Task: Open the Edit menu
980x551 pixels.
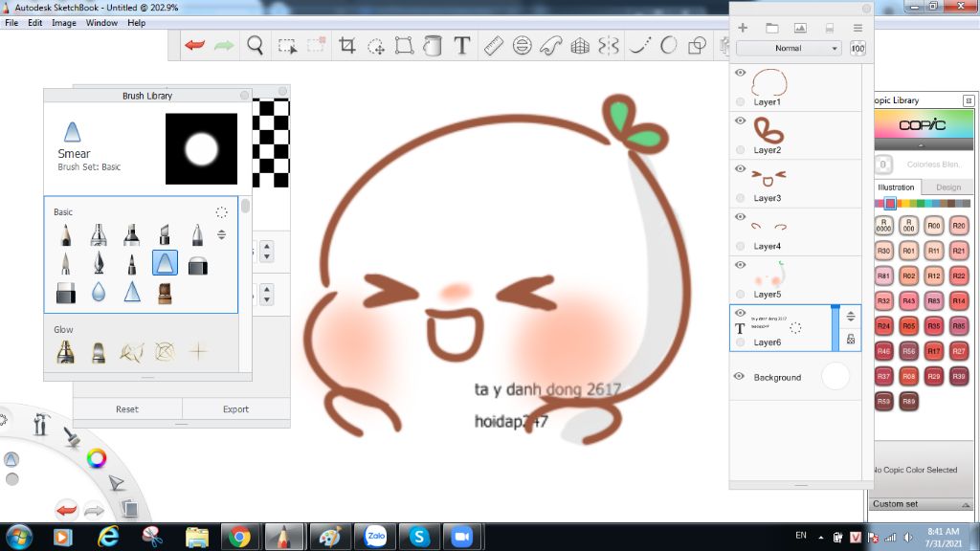Action: tap(35, 23)
